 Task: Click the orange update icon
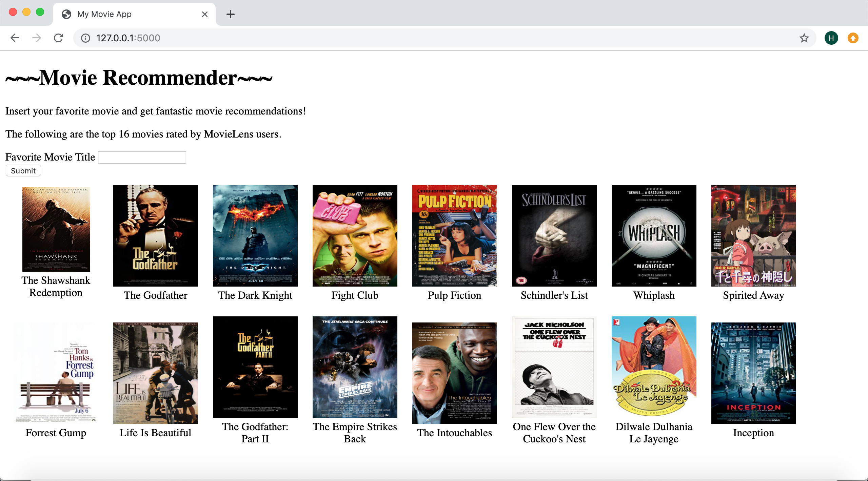[x=853, y=38]
